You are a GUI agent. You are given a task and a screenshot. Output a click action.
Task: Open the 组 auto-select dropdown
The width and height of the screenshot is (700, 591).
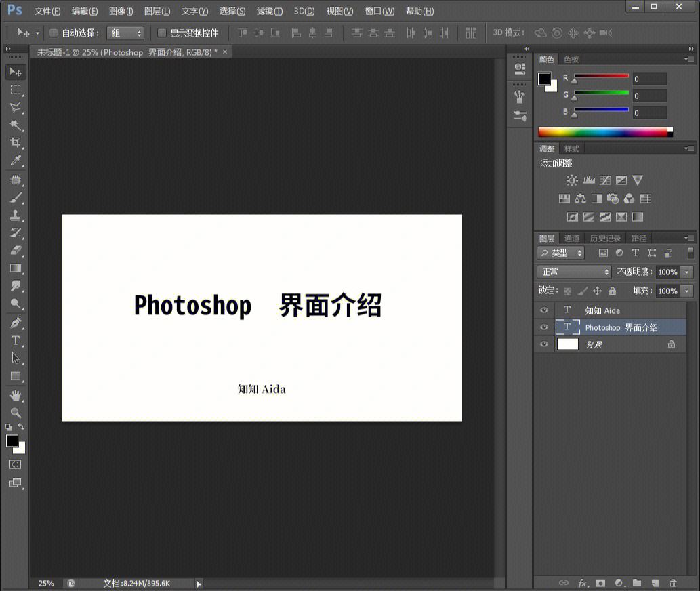tap(125, 33)
